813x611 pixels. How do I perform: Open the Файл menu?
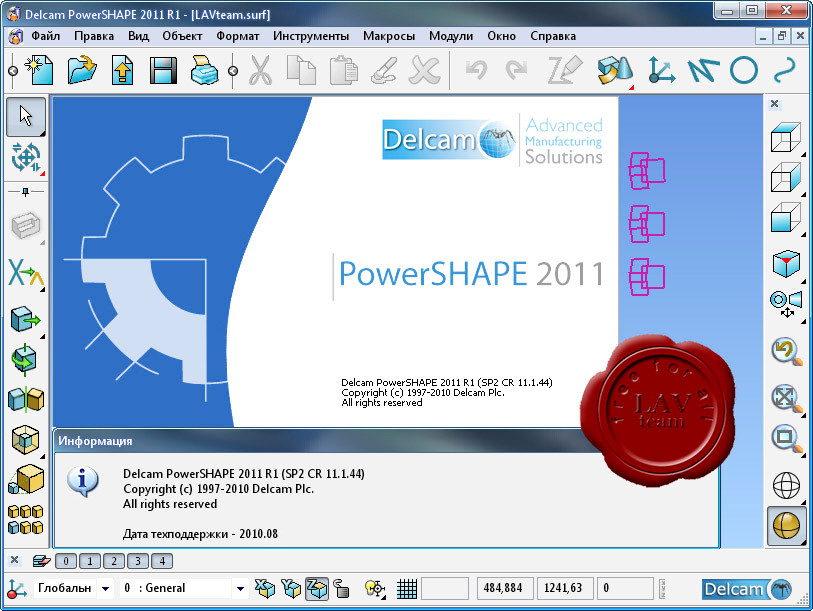(46, 36)
